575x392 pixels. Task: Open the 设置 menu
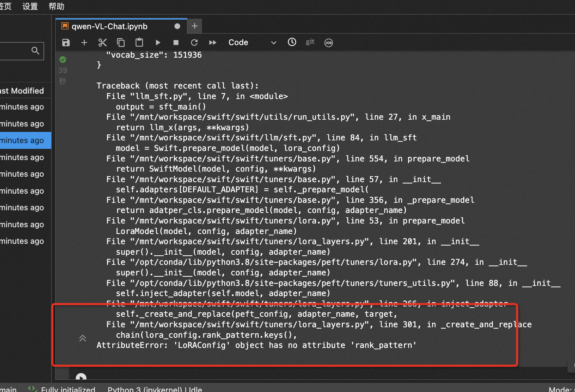click(x=30, y=6)
